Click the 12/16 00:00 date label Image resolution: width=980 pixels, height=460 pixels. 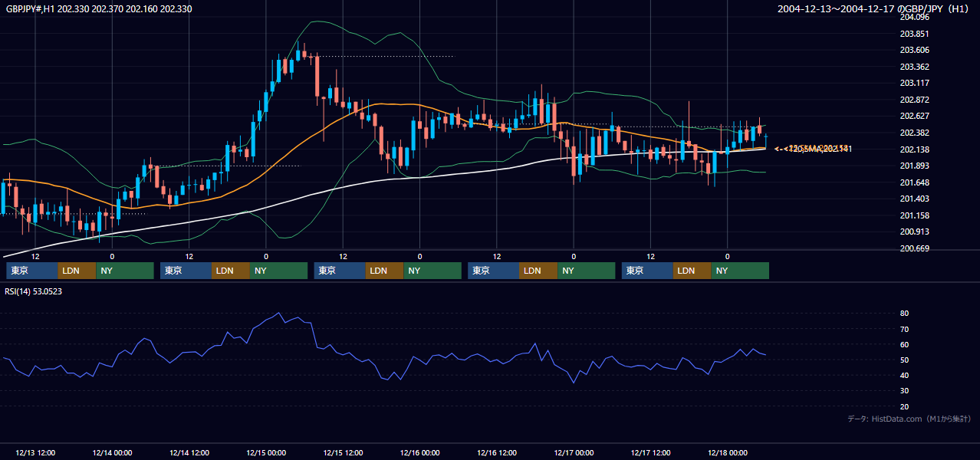point(419,452)
